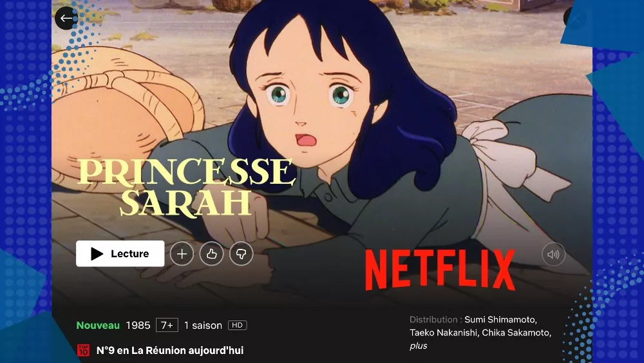
Task: Add Princesse Sarah to my list
Action: 182,253
